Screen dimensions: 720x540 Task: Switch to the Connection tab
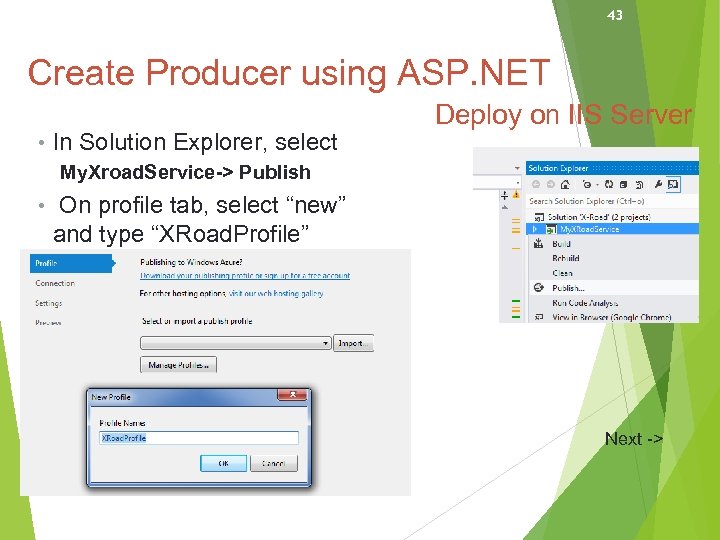[55, 283]
